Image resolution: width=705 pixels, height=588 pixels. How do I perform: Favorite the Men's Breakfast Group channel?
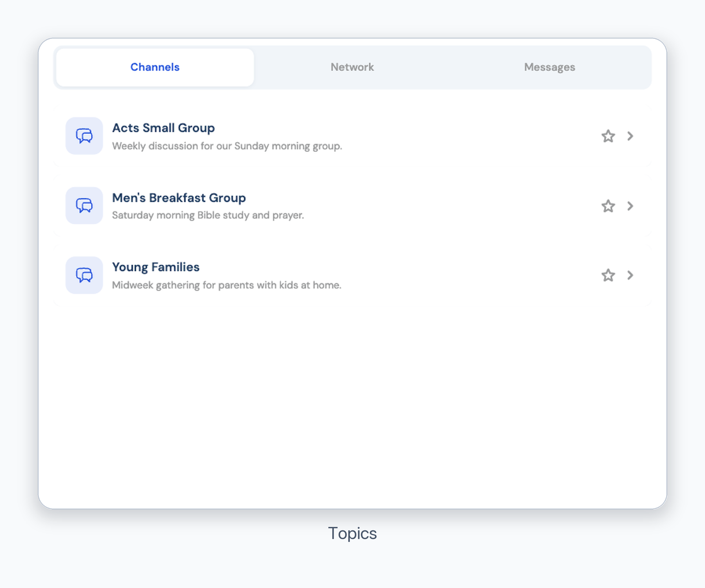click(608, 206)
